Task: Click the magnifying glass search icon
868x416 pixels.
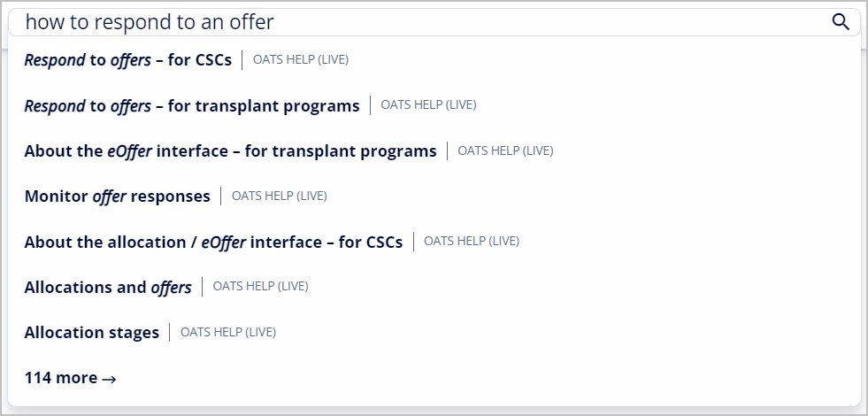Action: [841, 22]
